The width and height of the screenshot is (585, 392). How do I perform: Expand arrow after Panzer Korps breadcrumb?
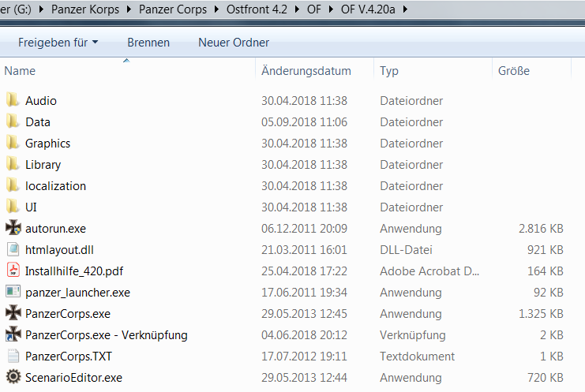[129, 9]
